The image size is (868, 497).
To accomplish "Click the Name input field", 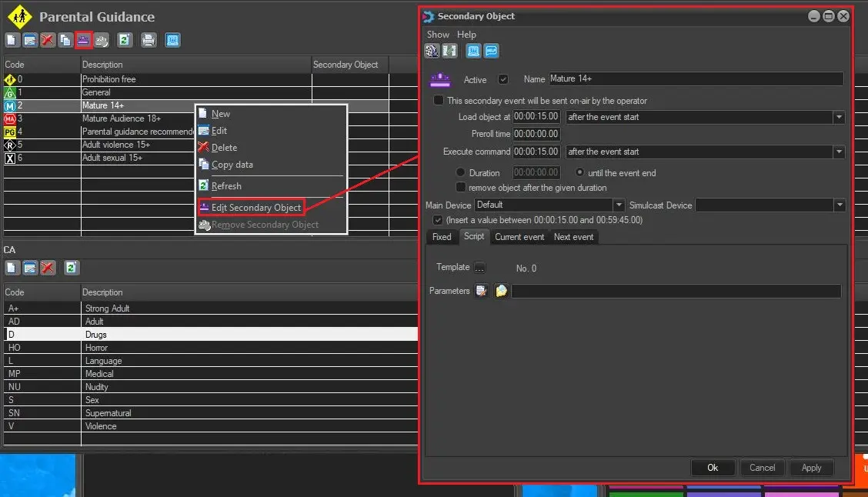I will coord(696,79).
